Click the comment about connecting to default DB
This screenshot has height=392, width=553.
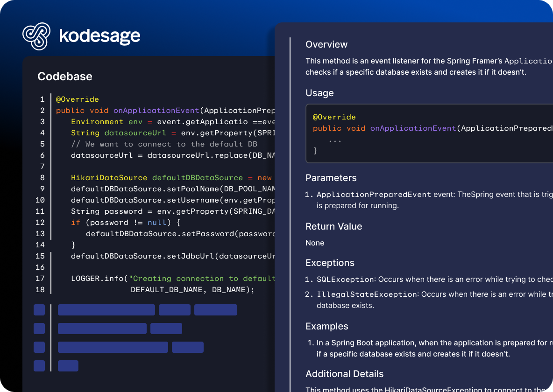[x=164, y=144]
